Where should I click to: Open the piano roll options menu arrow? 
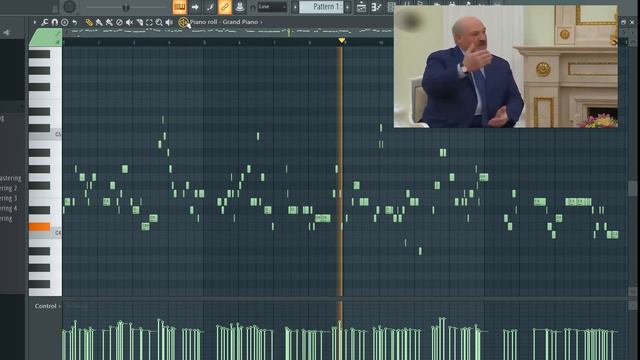[x=35, y=22]
